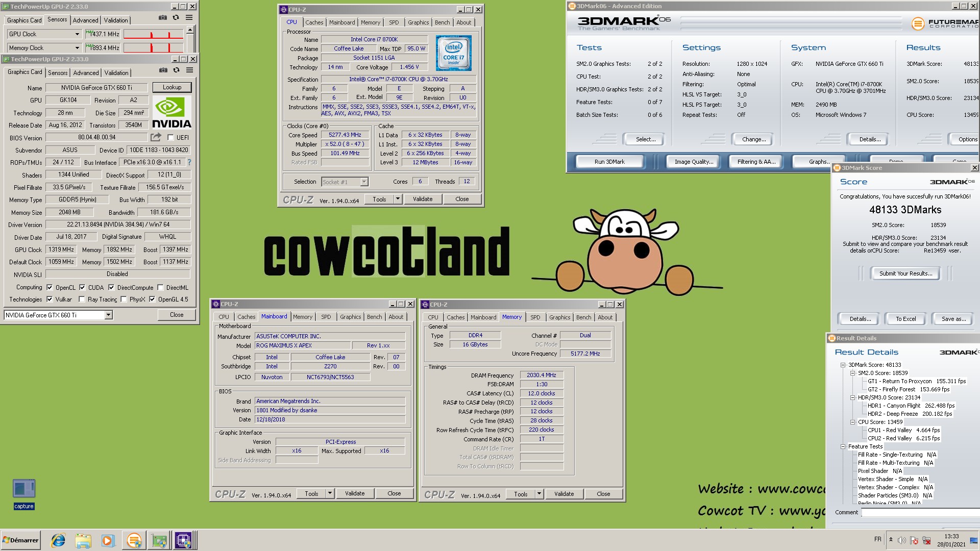980x551 pixels.
Task: Switch to Advanced tab in GPU-Z Graphics Card window
Action: point(86,73)
